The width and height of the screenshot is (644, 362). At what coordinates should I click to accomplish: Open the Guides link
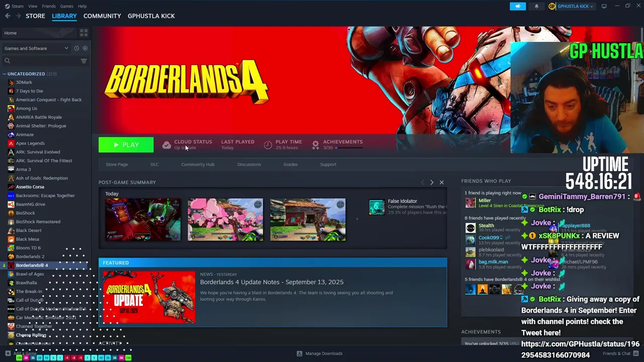click(290, 164)
